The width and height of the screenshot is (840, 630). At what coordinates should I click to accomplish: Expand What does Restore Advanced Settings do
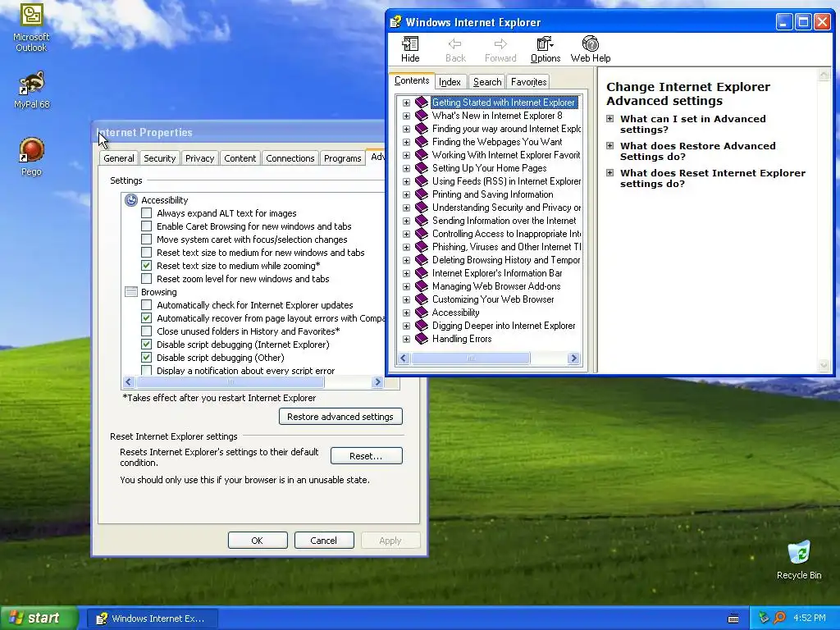pos(609,145)
